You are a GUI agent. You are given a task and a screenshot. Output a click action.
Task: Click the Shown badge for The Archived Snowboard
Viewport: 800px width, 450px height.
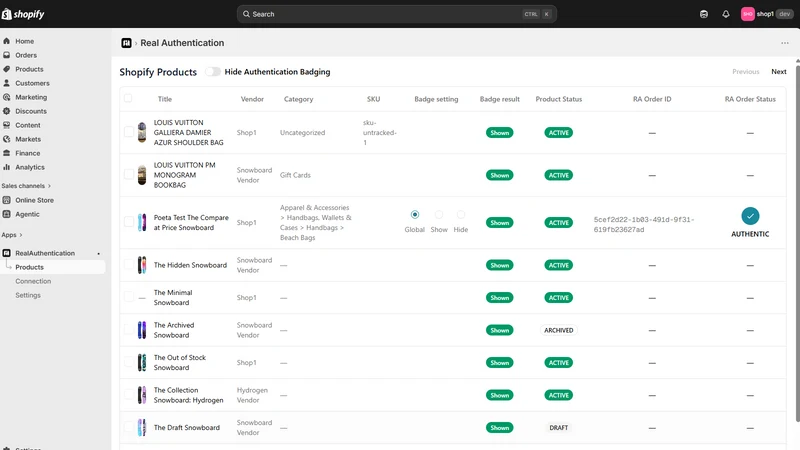[499, 330]
